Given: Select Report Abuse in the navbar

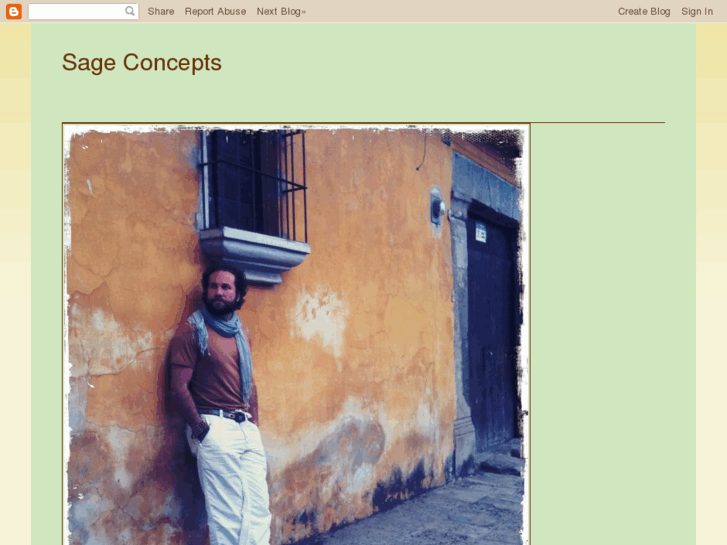Looking at the screenshot, I should pos(215,11).
